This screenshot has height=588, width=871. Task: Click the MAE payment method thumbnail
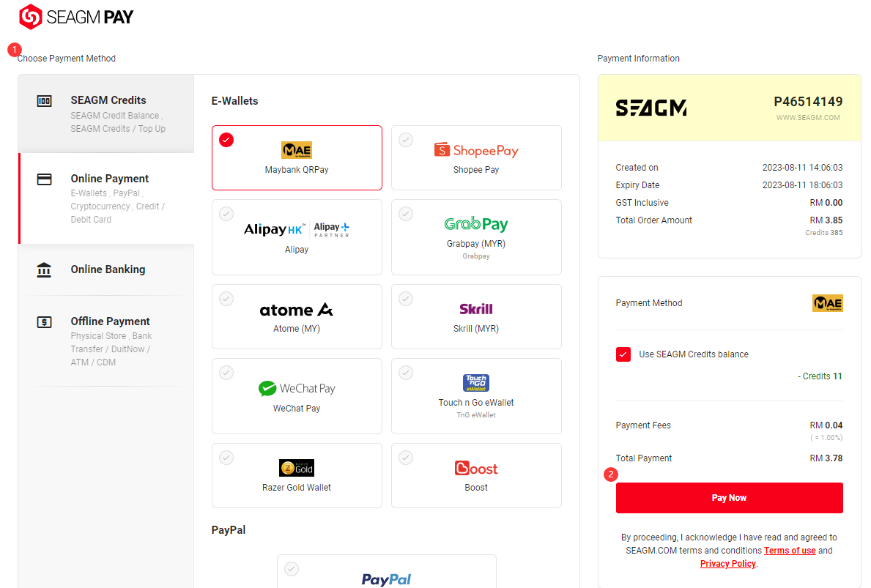coord(828,303)
